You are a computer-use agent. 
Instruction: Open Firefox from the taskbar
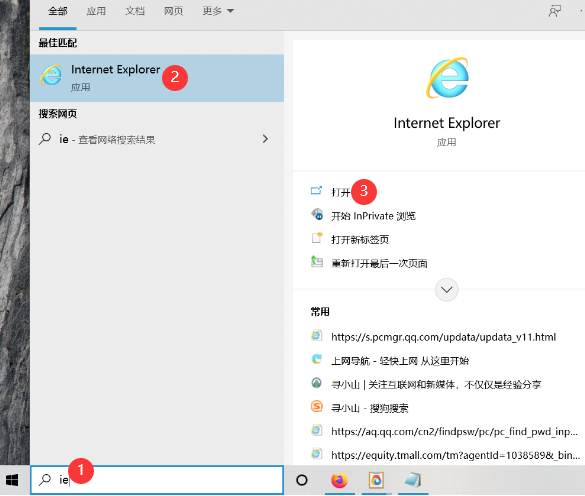[x=339, y=480]
